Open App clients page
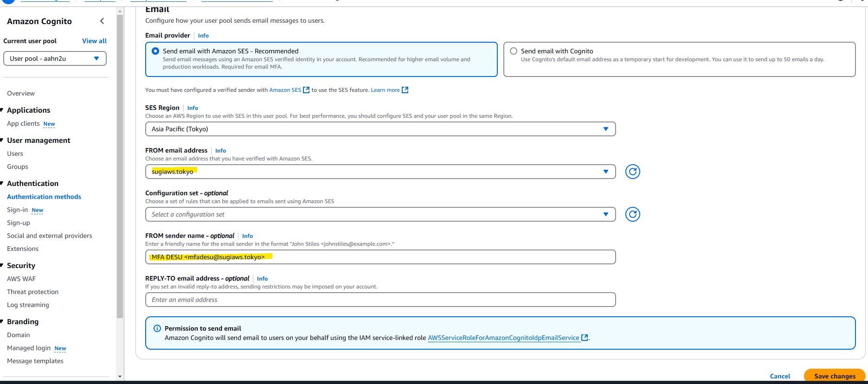This screenshot has height=384, width=868. coord(23,123)
